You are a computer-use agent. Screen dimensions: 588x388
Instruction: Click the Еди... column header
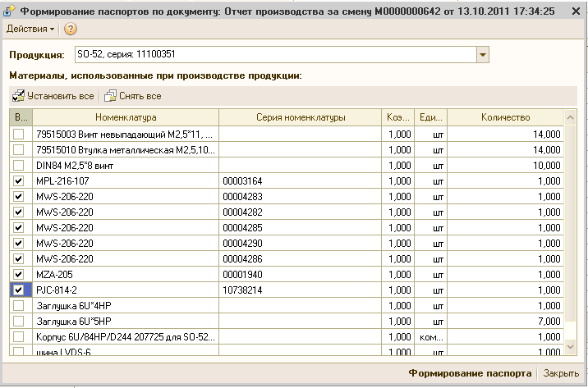point(431,117)
